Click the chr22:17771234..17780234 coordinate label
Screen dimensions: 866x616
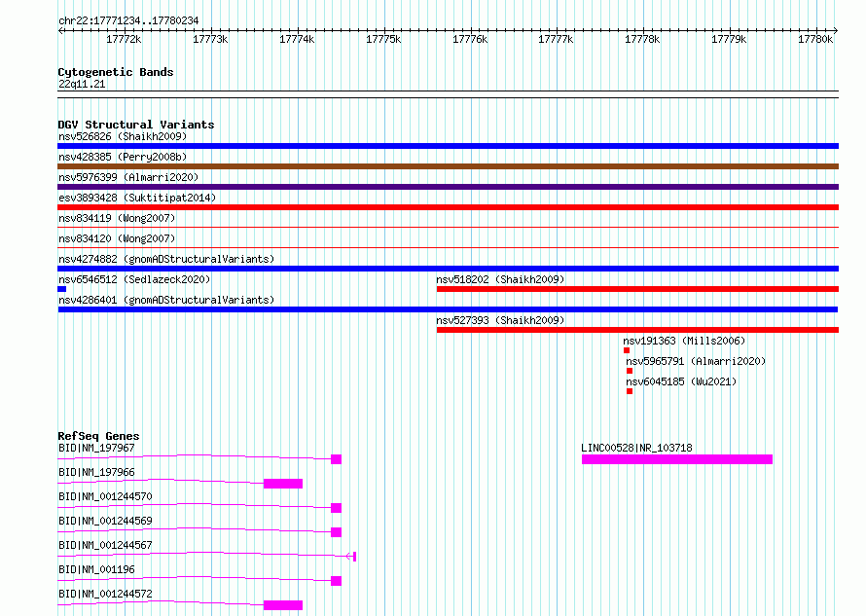(x=128, y=21)
